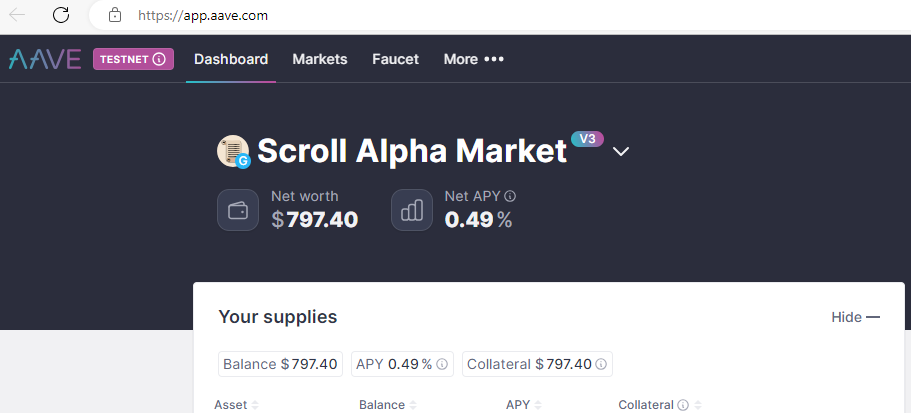
Task: Go to the Markets tab
Action: pos(320,59)
